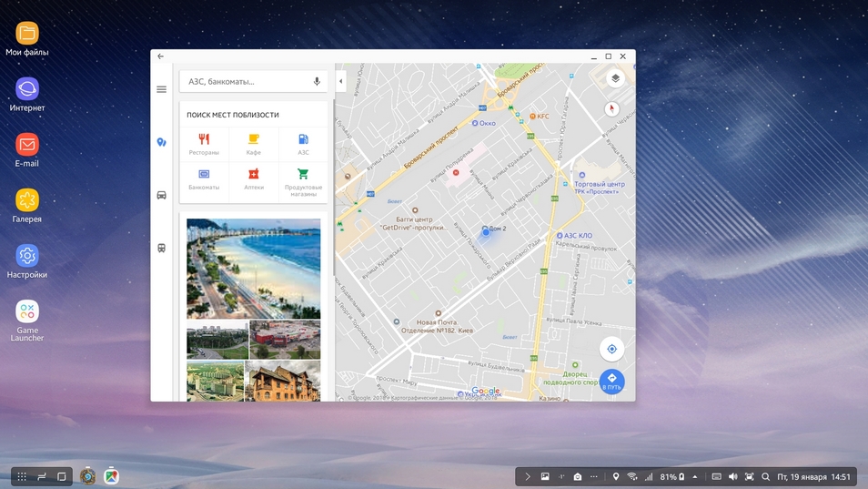868x489 pixels.
Task: Open the Hearthstone app in taskbar
Action: [87, 475]
